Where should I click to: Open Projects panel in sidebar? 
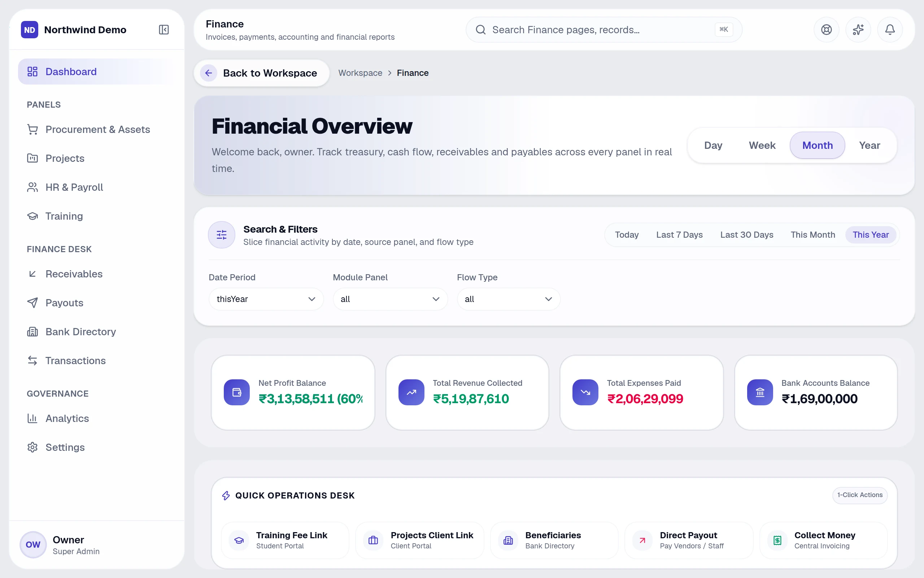[97, 158]
